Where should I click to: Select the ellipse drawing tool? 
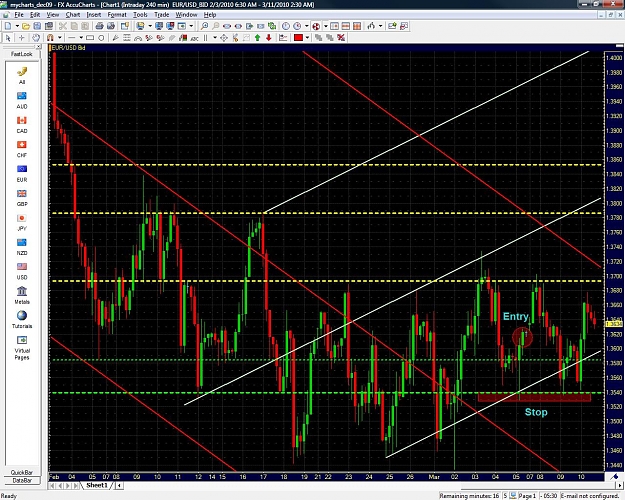101,38
